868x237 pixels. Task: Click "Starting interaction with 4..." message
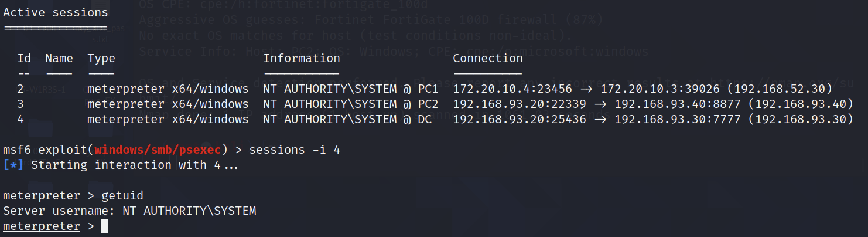coord(135,165)
